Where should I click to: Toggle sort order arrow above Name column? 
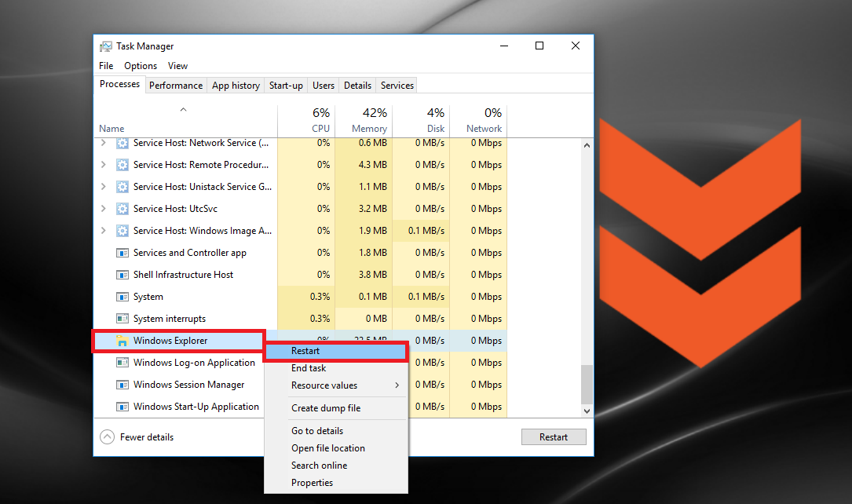coord(184,110)
